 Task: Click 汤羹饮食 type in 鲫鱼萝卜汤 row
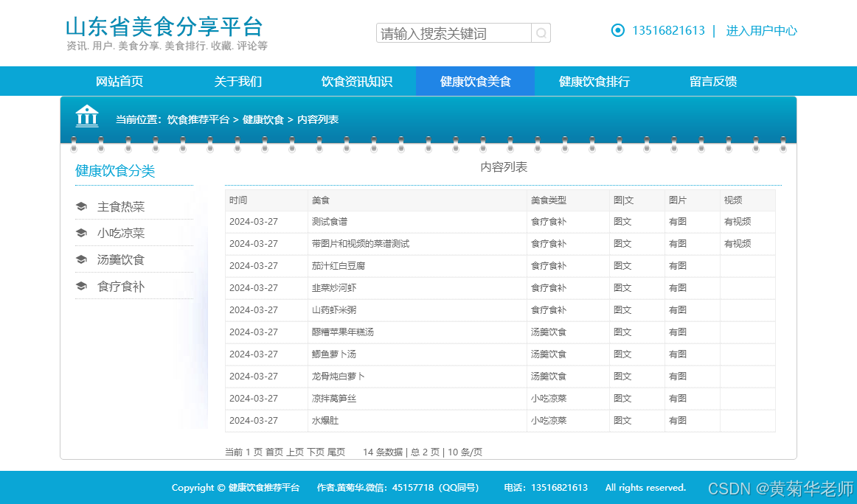pos(549,354)
